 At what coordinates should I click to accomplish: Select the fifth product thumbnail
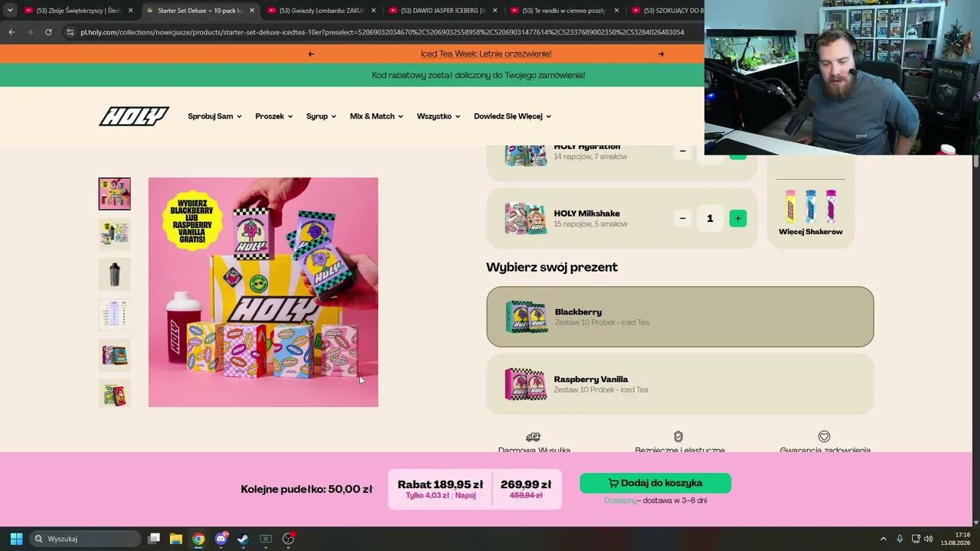[115, 355]
